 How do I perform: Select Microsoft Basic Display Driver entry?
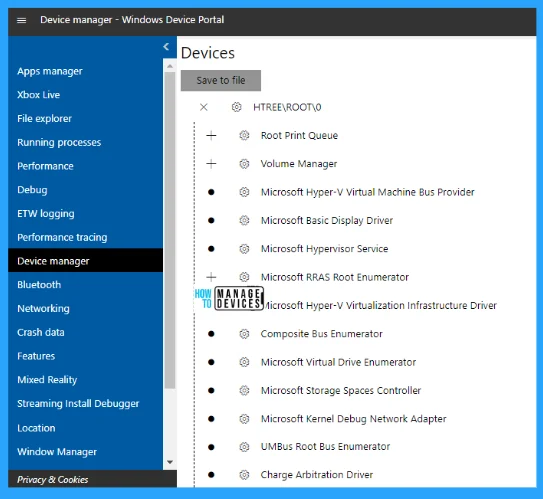point(327,221)
